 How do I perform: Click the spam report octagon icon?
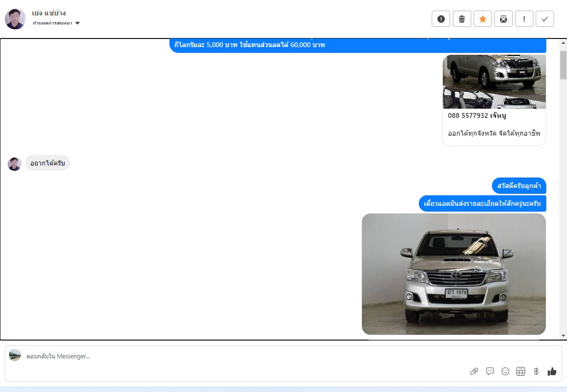[x=441, y=19]
